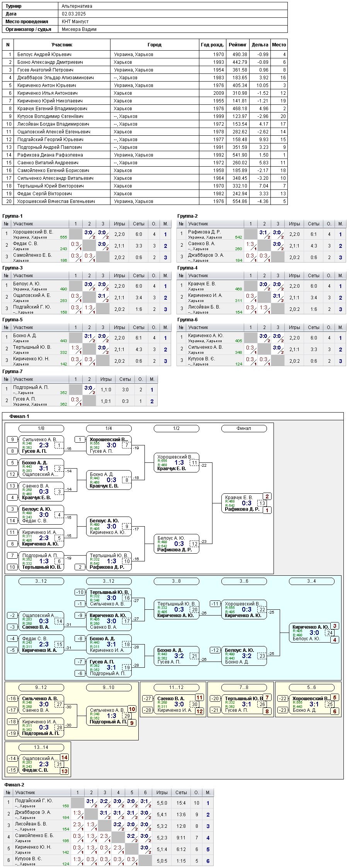The image size is (350, 868).
Task: Open the 1/8 round label in Финал-1
Action: [41, 428]
